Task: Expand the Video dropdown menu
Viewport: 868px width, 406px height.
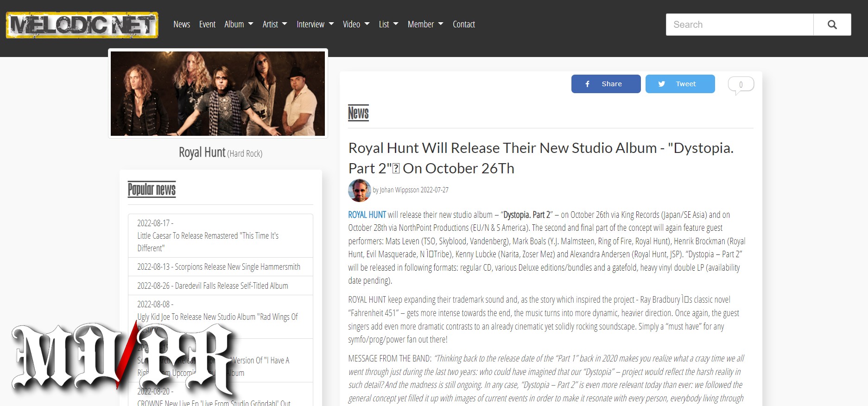Action: click(356, 24)
